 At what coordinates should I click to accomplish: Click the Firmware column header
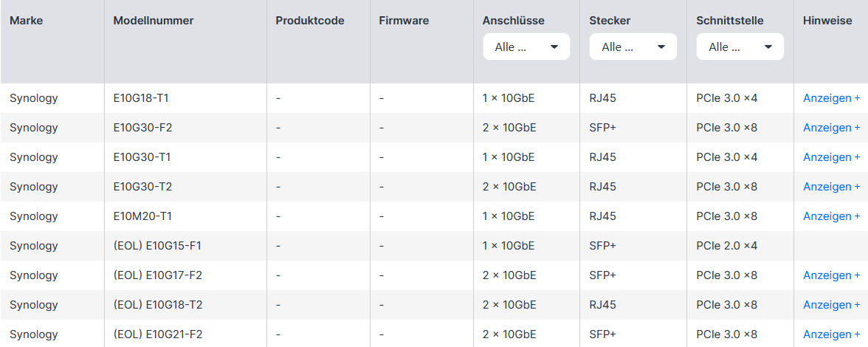(404, 21)
